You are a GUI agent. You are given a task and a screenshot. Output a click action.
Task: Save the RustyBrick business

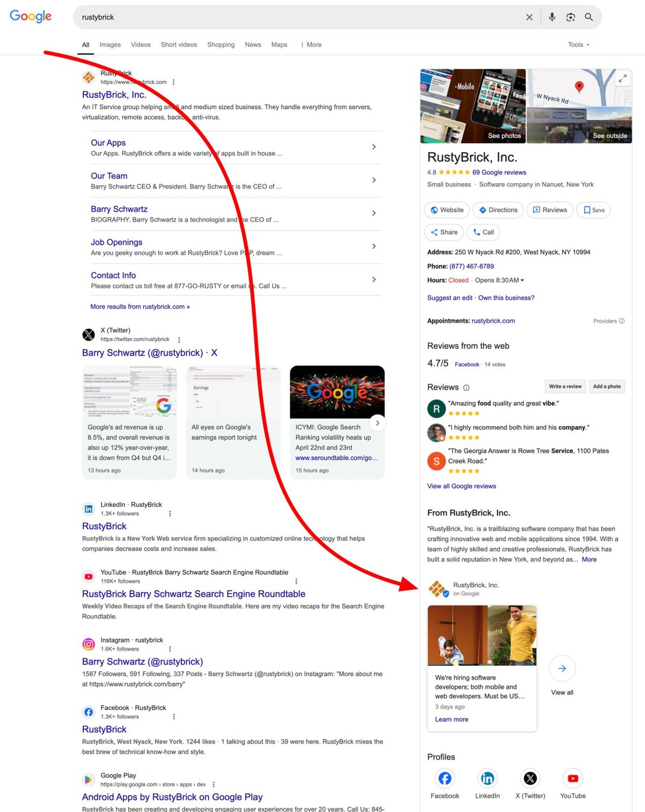(594, 210)
